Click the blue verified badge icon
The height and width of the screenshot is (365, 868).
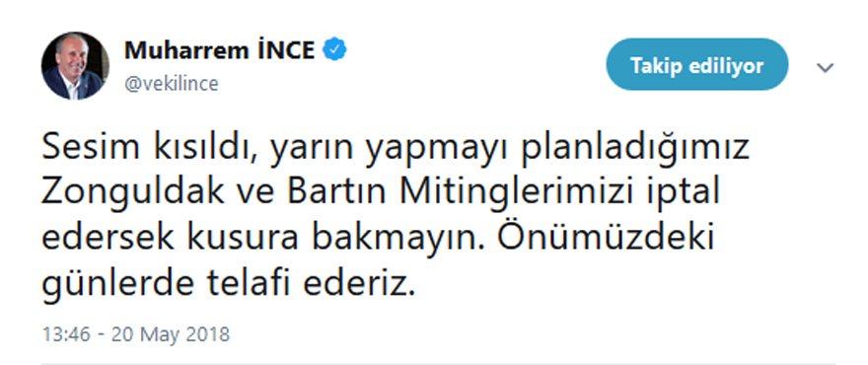pos(335,50)
